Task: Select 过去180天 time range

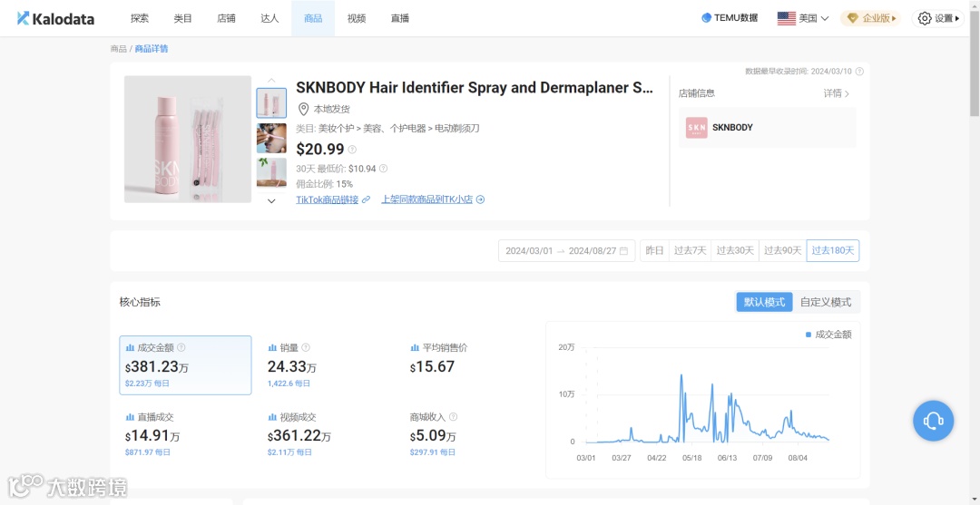Action: (832, 250)
